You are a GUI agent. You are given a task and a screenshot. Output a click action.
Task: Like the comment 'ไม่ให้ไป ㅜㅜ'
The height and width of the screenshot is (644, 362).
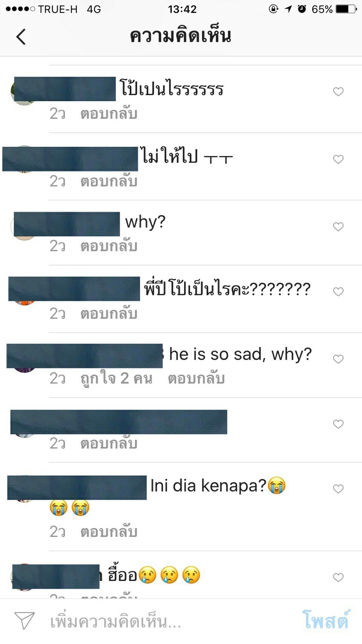[x=338, y=159]
